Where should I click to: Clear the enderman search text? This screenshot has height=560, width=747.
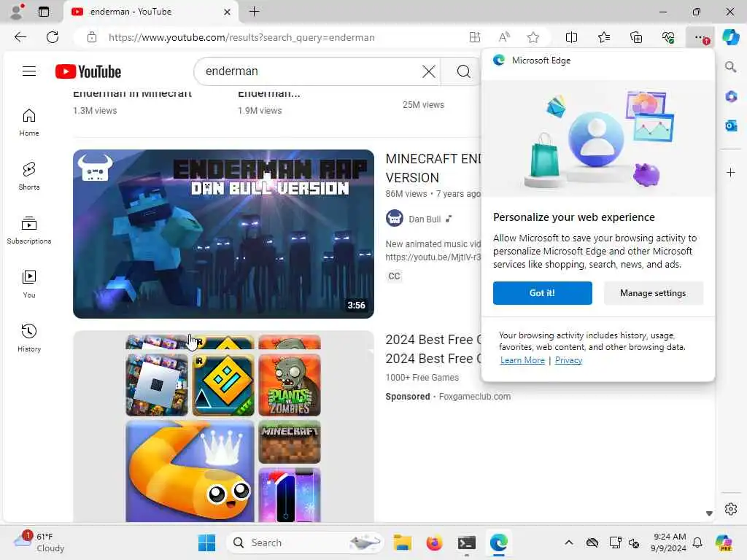click(429, 71)
